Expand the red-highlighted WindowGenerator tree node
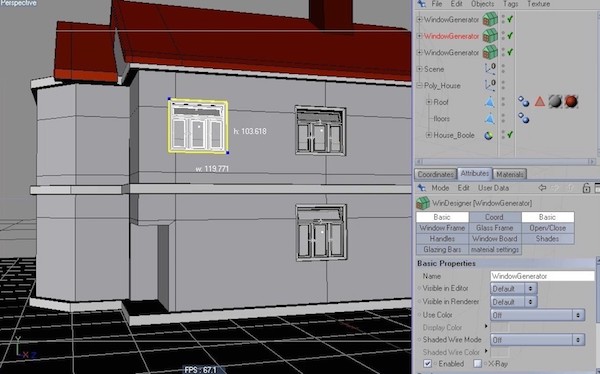Viewport: 600px width, 374px height. [419, 36]
